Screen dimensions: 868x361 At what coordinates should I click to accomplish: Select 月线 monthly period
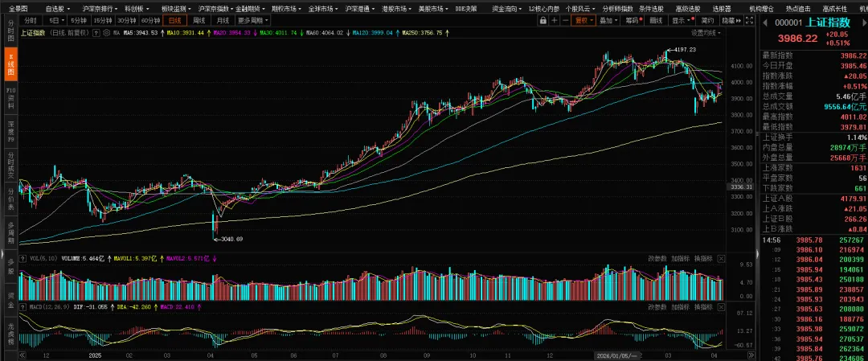[223, 20]
